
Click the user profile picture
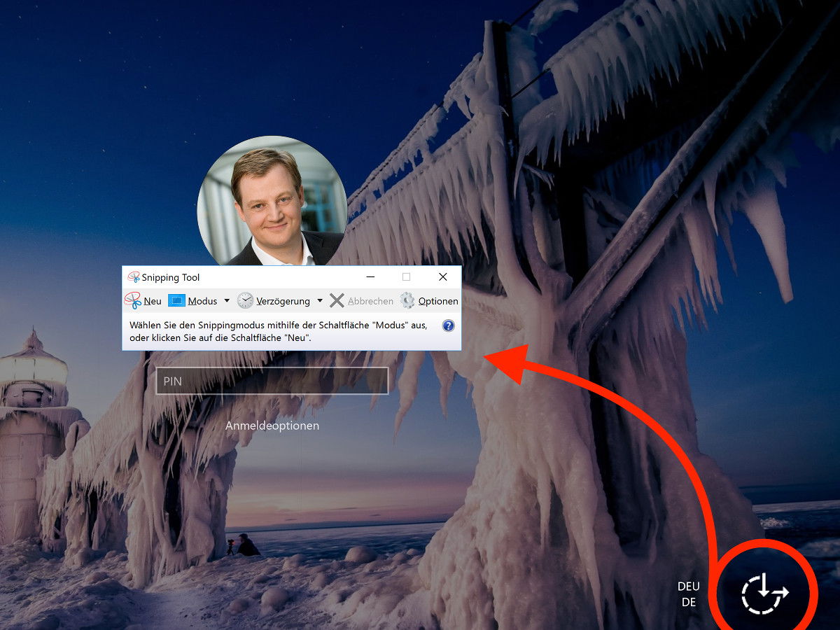(272, 201)
